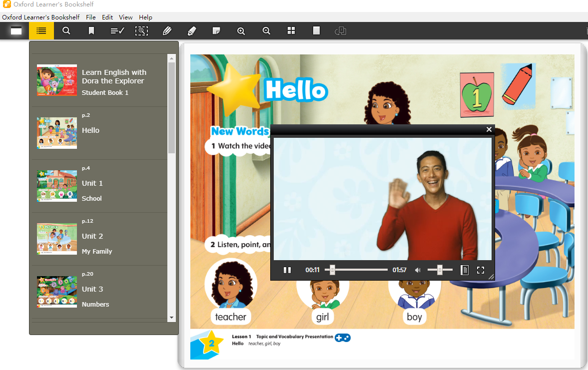Open the answers checklist tool

pyautogui.click(x=117, y=31)
